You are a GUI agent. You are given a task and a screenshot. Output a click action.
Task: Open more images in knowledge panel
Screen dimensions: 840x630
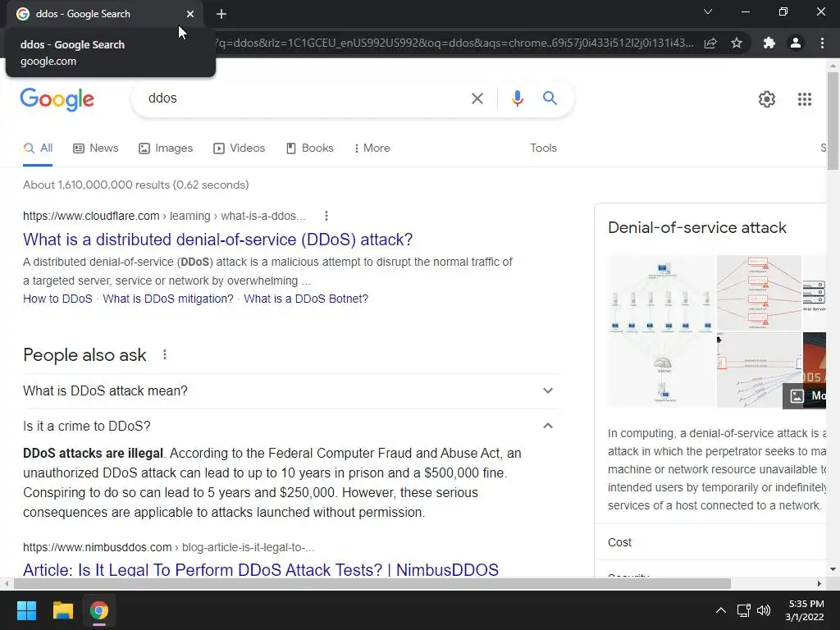point(806,396)
